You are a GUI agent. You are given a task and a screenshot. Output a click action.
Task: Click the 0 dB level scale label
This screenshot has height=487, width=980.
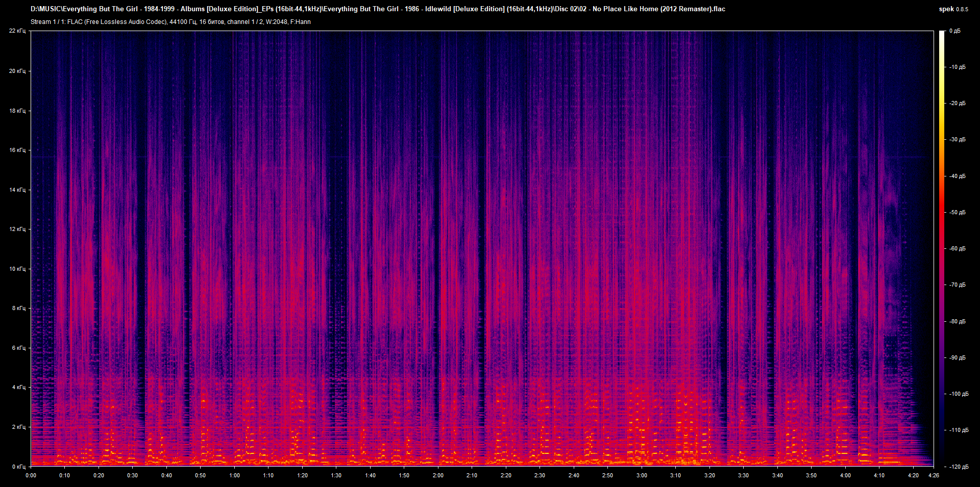pos(955,31)
